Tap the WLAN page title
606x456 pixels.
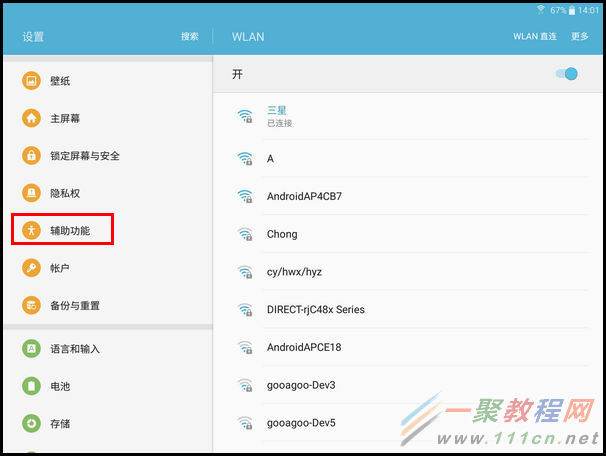pos(248,37)
